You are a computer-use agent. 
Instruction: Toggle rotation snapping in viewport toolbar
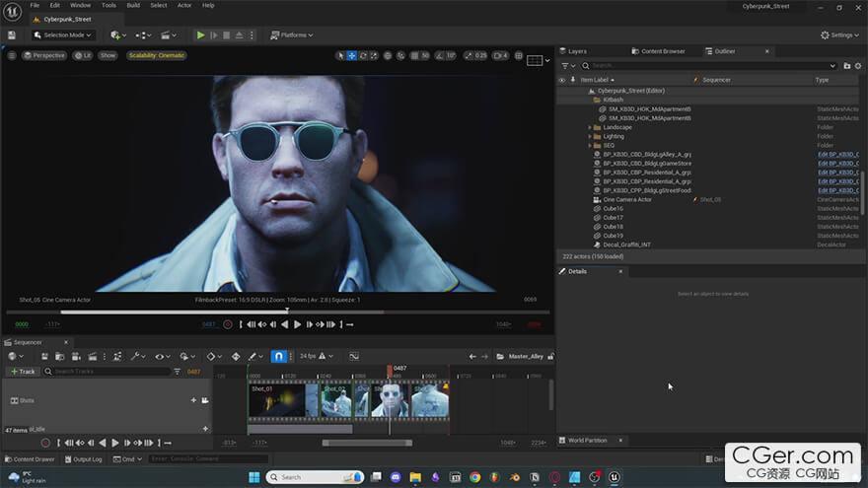[440, 55]
